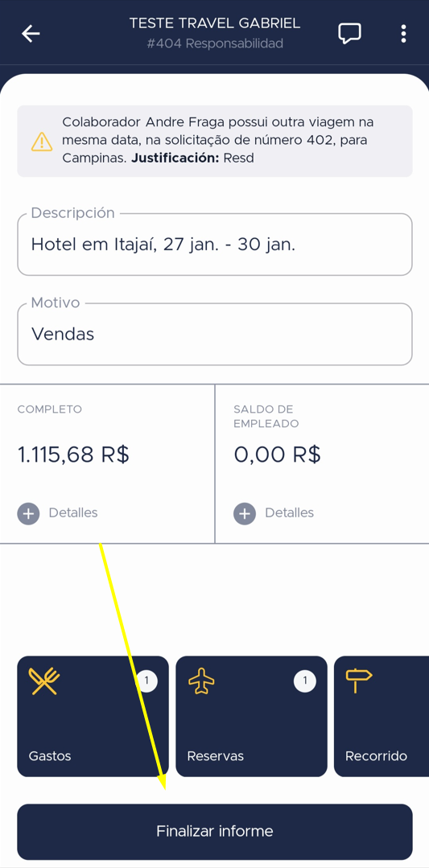Tap the Reservas count badge
The height and width of the screenshot is (868, 429).
305,681
